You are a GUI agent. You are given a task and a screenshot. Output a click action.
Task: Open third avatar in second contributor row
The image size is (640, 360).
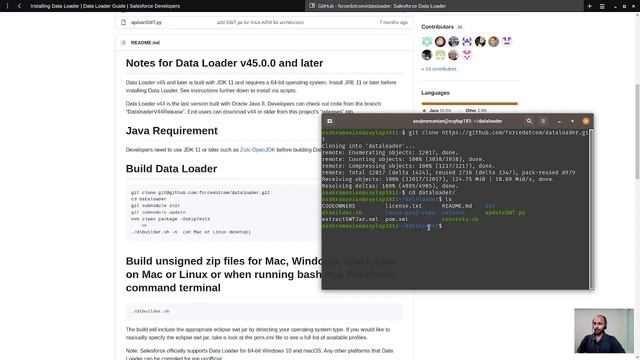click(x=453, y=55)
